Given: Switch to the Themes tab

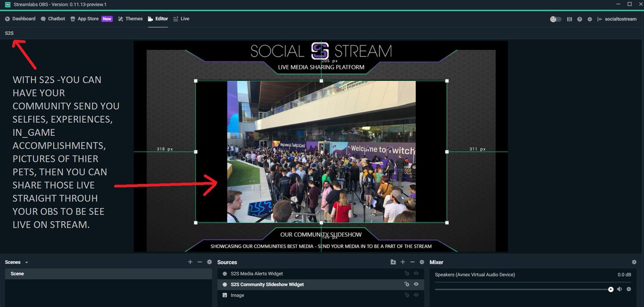Looking at the screenshot, I should tap(130, 19).
